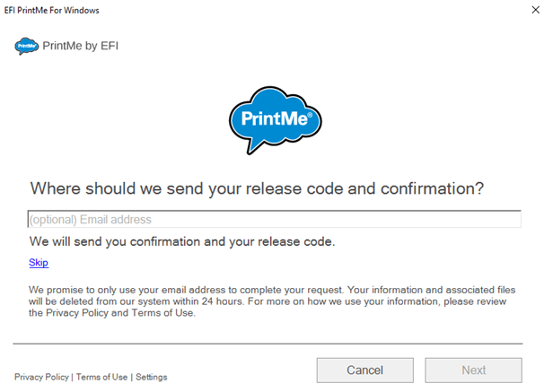Click the horizontal separator line above the footer

(268, 344)
